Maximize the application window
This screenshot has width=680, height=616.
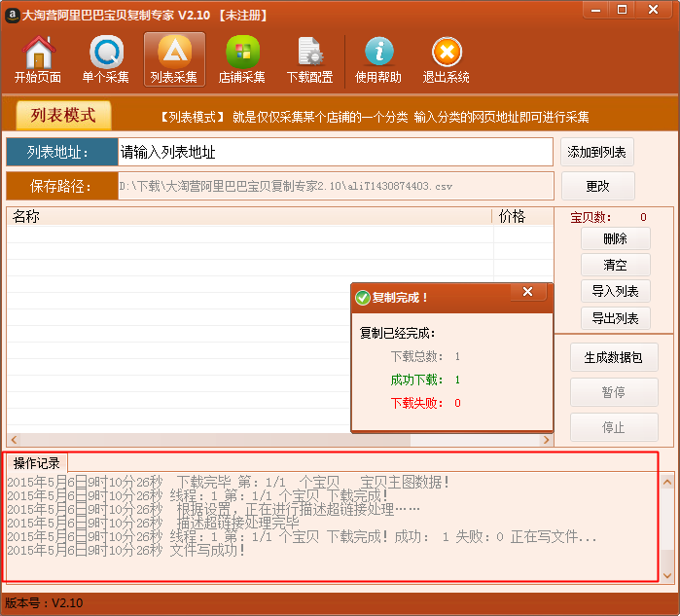tap(622, 10)
